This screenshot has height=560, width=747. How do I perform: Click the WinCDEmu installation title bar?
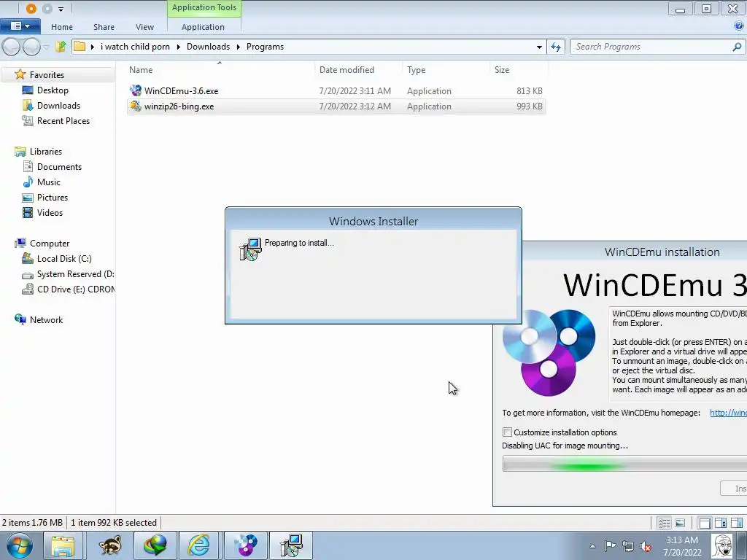tap(635, 252)
